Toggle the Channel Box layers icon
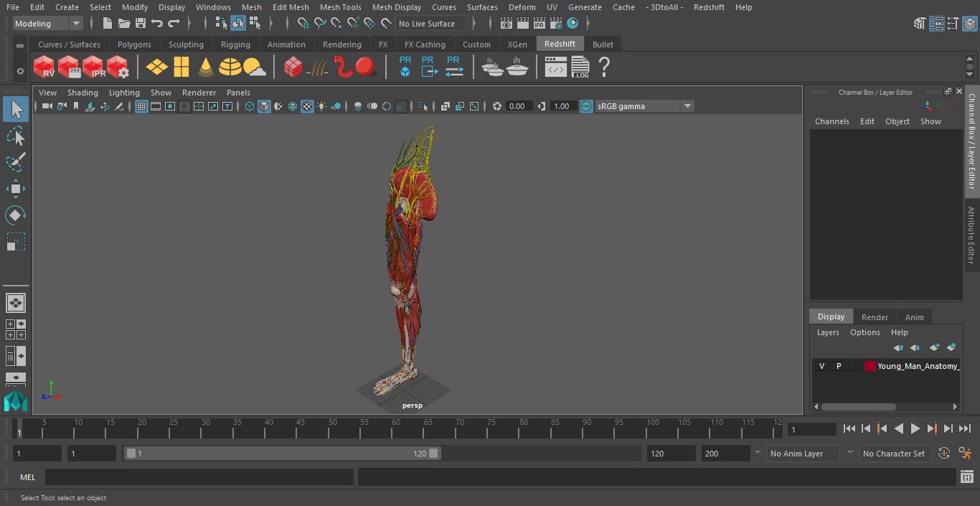The height and width of the screenshot is (506, 980). point(970,24)
